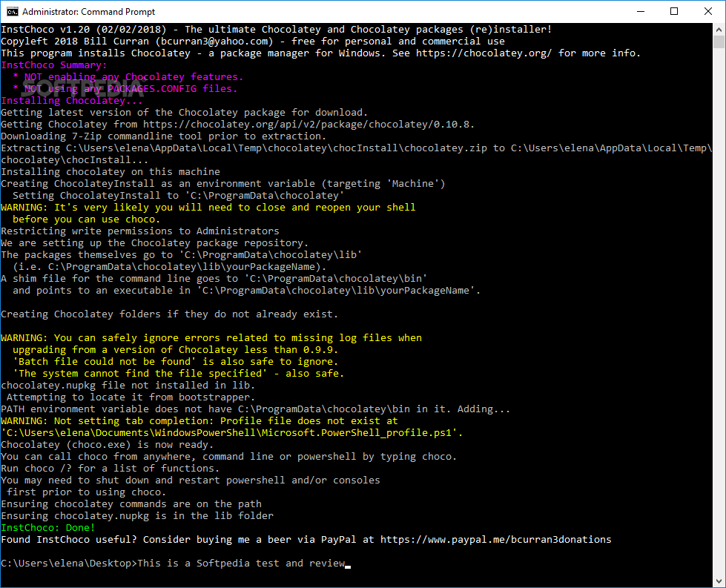Click the scrollbar up arrow
Viewport: 726px width, 588px height.
pos(719,29)
